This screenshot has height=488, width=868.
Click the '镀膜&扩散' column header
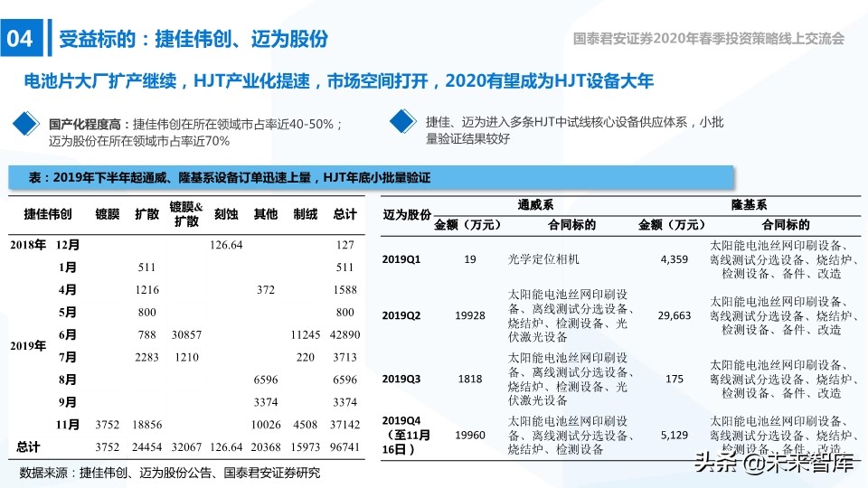pos(186,214)
